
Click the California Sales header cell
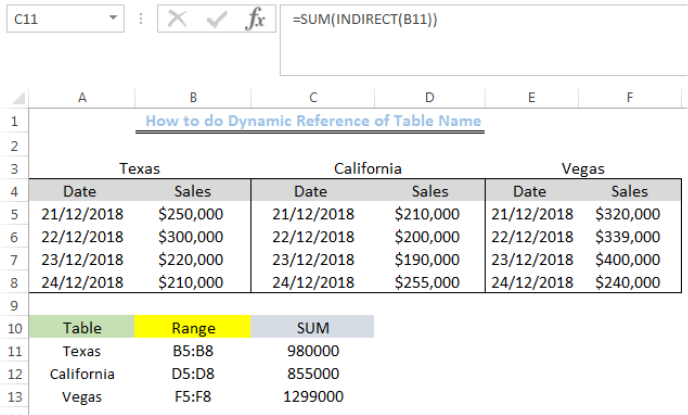430,191
